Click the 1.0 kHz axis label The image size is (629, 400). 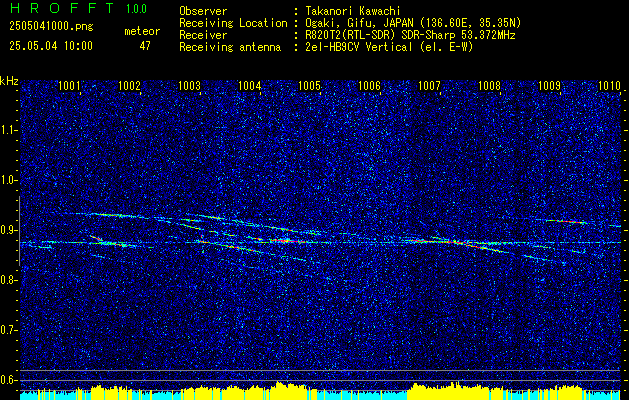click(x=9, y=180)
